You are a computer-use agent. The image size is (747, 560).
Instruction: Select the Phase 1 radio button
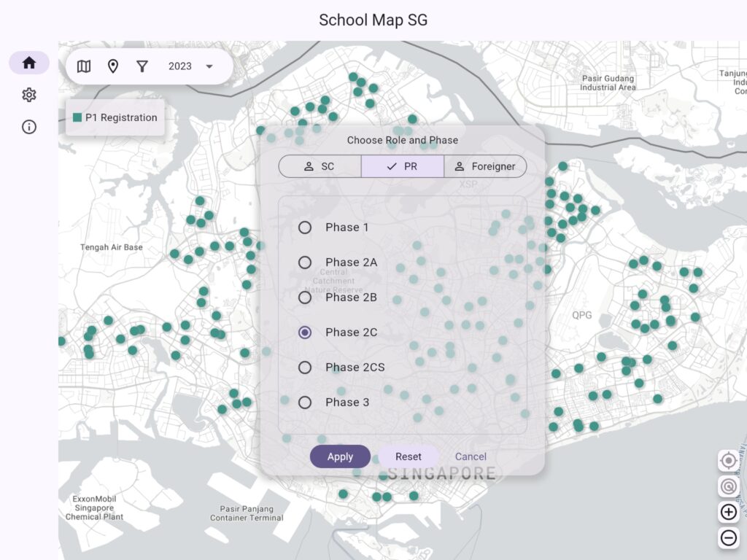[x=305, y=227]
